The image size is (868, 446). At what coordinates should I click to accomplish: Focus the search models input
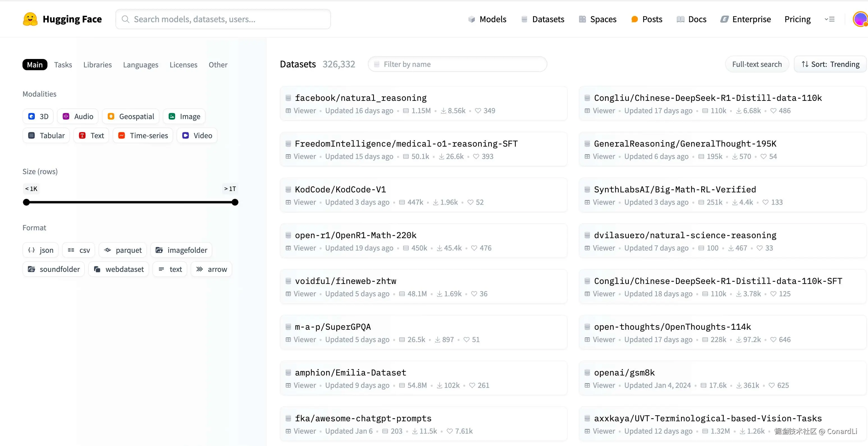click(x=223, y=19)
